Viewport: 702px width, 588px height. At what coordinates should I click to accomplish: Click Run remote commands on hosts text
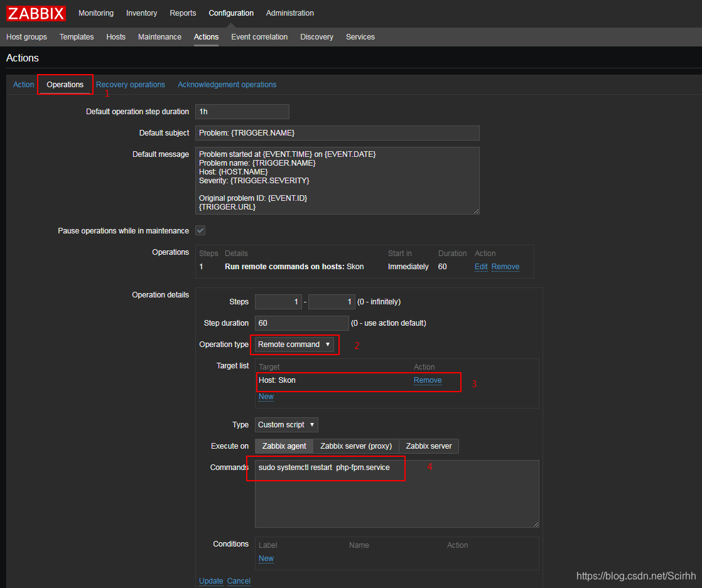point(284,267)
